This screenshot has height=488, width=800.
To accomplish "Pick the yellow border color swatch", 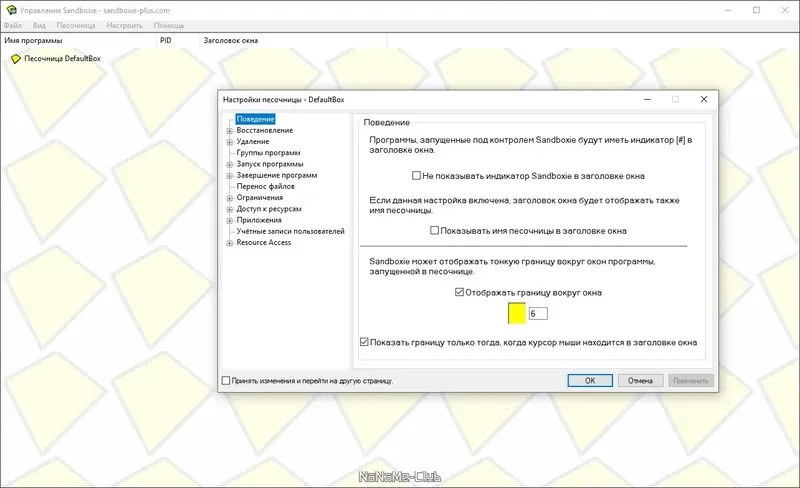I will point(516,313).
